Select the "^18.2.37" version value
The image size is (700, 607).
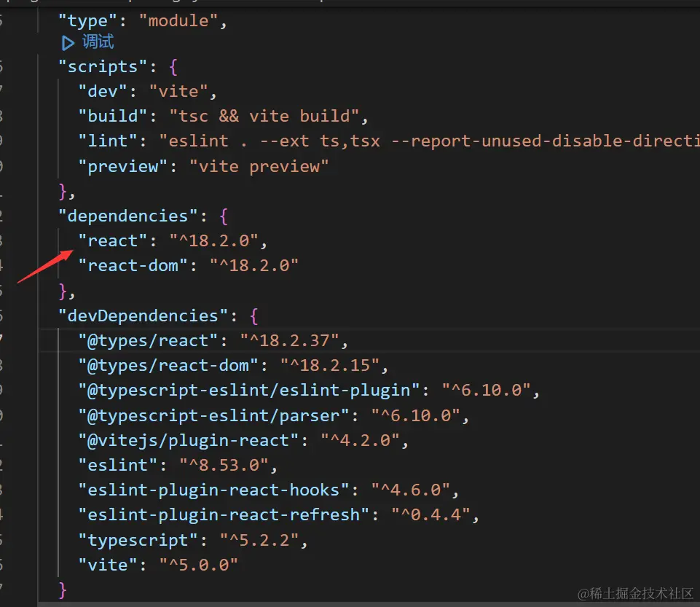(x=289, y=341)
